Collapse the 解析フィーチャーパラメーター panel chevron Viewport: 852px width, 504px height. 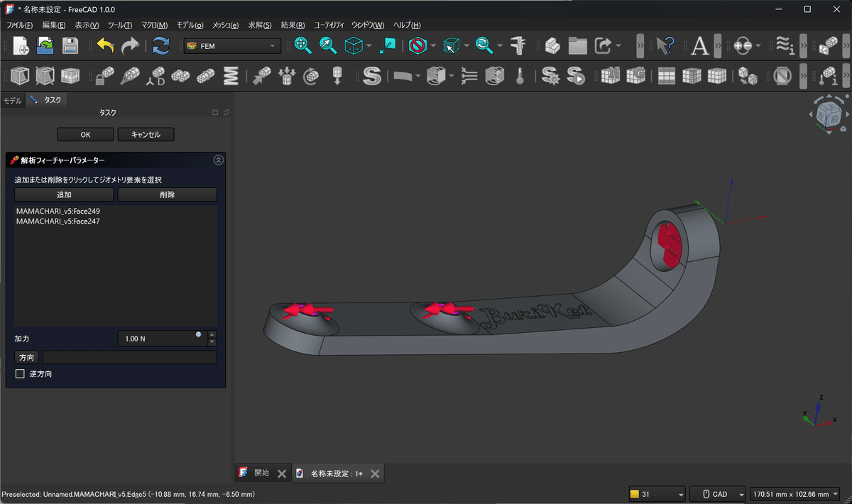tap(218, 160)
